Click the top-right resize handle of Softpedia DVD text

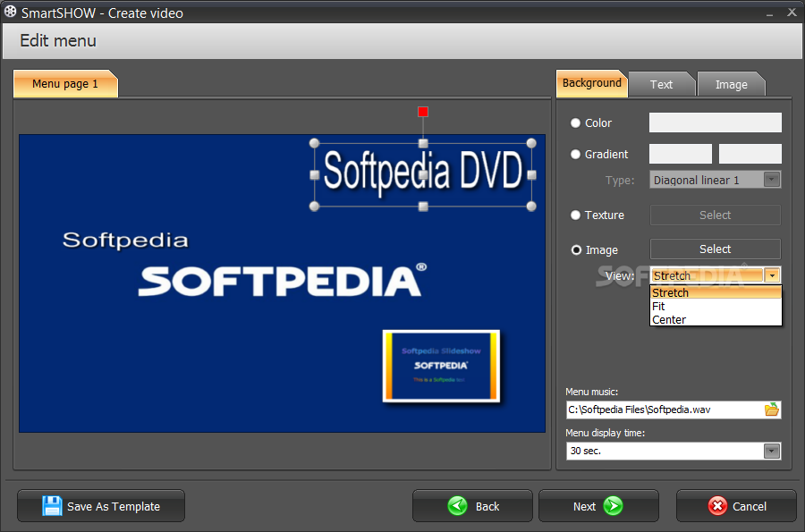pyautogui.click(x=531, y=143)
